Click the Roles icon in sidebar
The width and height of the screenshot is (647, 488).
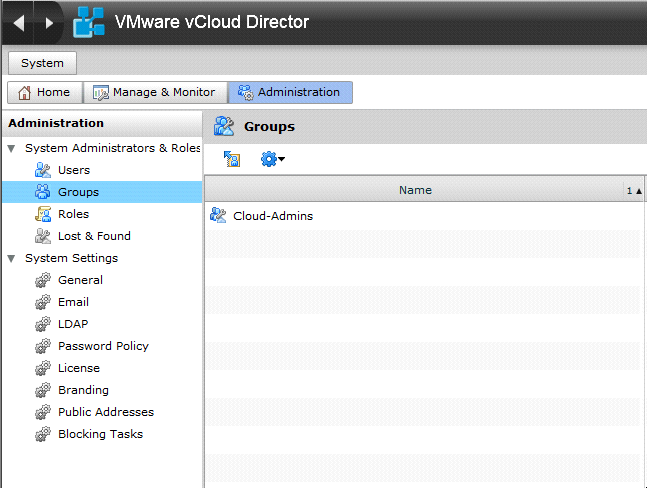click(43, 214)
